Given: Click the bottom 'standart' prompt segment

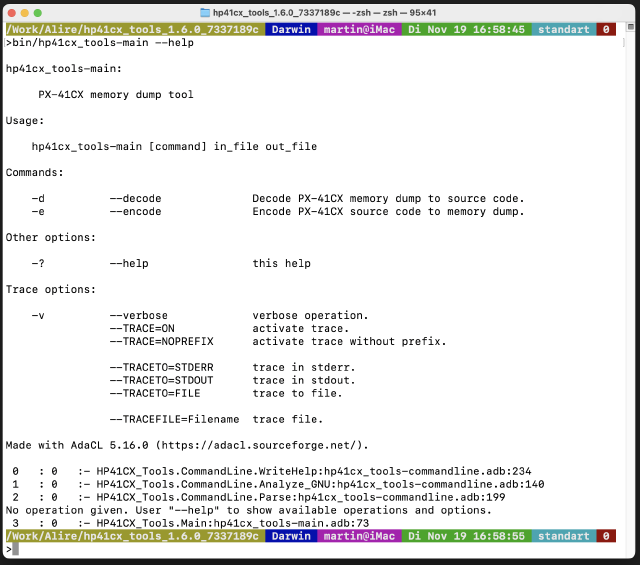Looking at the screenshot, I should [x=564, y=536].
